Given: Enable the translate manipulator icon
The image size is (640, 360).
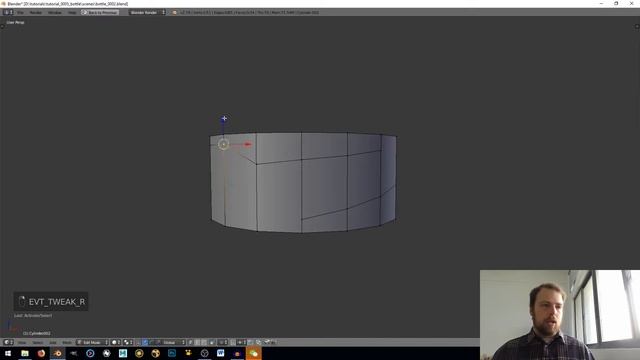Looking at the screenshot, I should tap(145, 342).
